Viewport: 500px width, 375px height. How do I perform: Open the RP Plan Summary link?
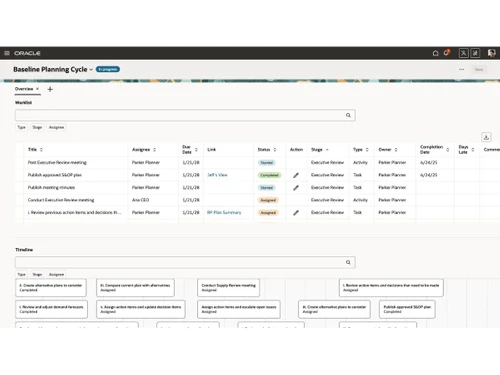pyautogui.click(x=224, y=212)
